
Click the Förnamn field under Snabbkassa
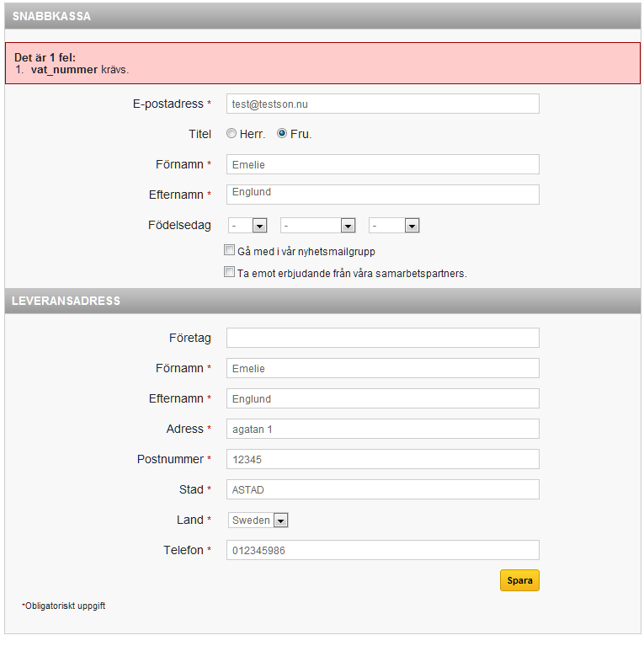(383, 164)
